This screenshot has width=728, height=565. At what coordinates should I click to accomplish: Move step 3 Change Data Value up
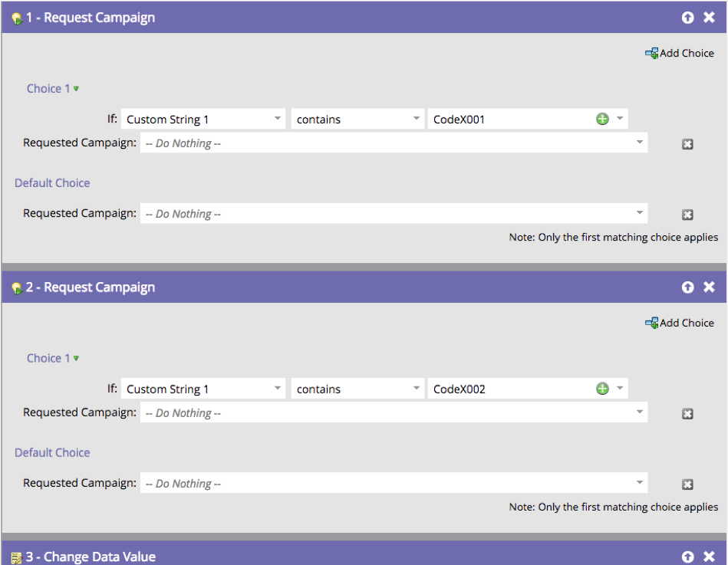click(687, 557)
